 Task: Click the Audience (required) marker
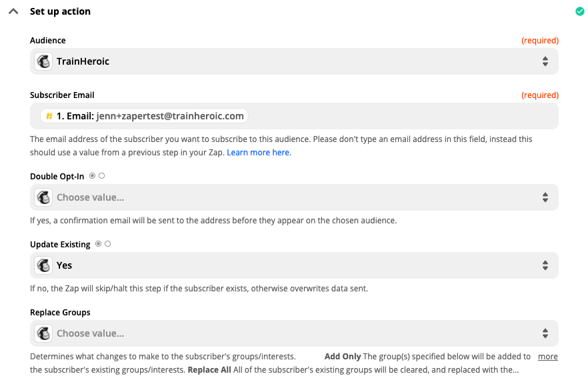pos(540,41)
